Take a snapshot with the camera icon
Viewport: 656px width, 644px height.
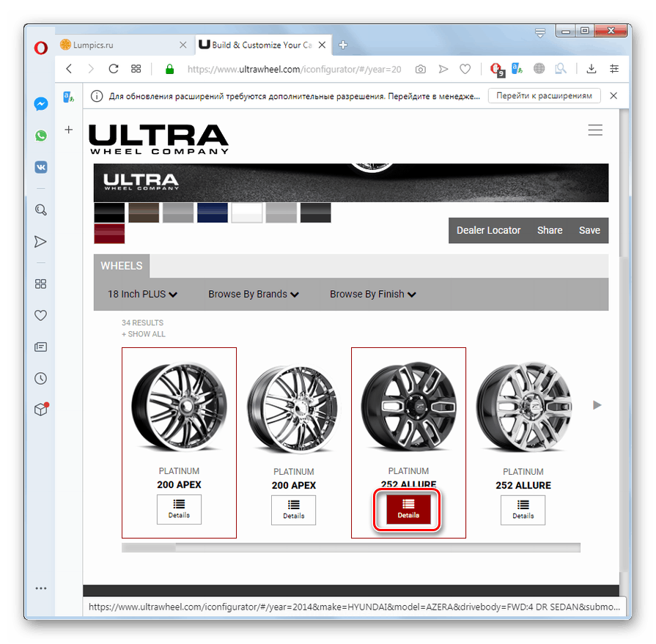pos(420,68)
